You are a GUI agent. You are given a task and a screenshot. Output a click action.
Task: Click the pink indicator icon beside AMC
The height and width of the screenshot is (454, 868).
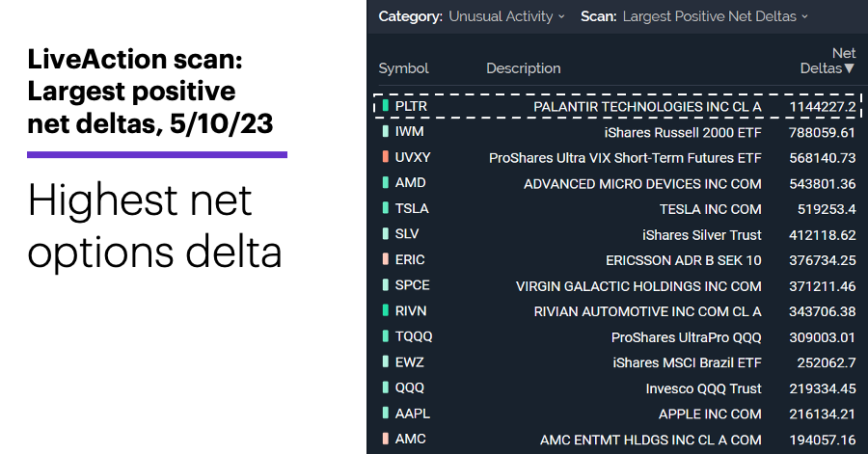tap(385, 439)
